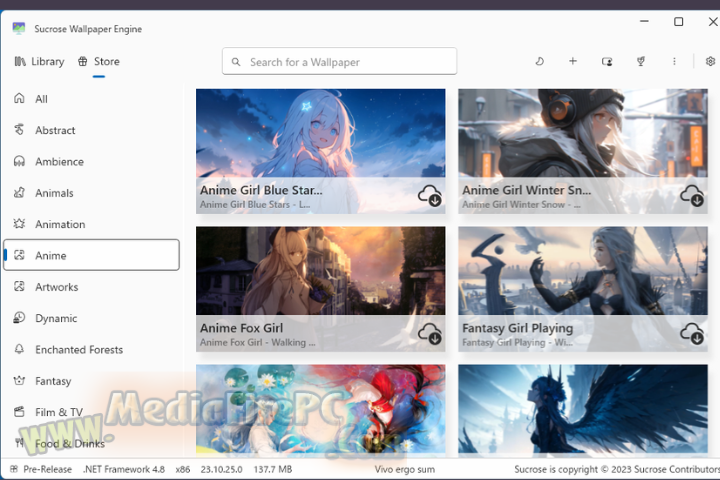This screenshot has width=720, height=480.
Task: Click the Enchanted Forests icon
Action: [x=19, y=349]
